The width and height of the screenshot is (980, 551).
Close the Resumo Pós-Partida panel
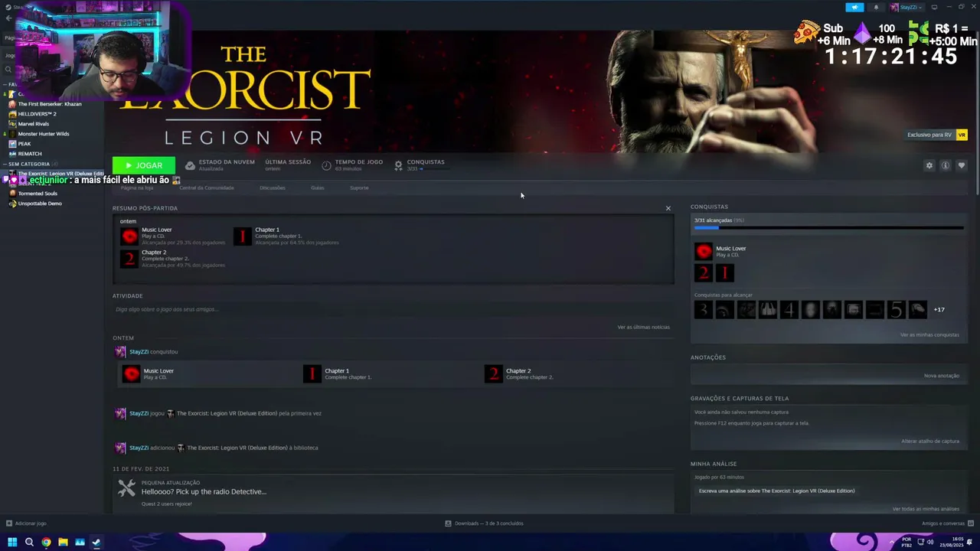(x=668, y=208)
